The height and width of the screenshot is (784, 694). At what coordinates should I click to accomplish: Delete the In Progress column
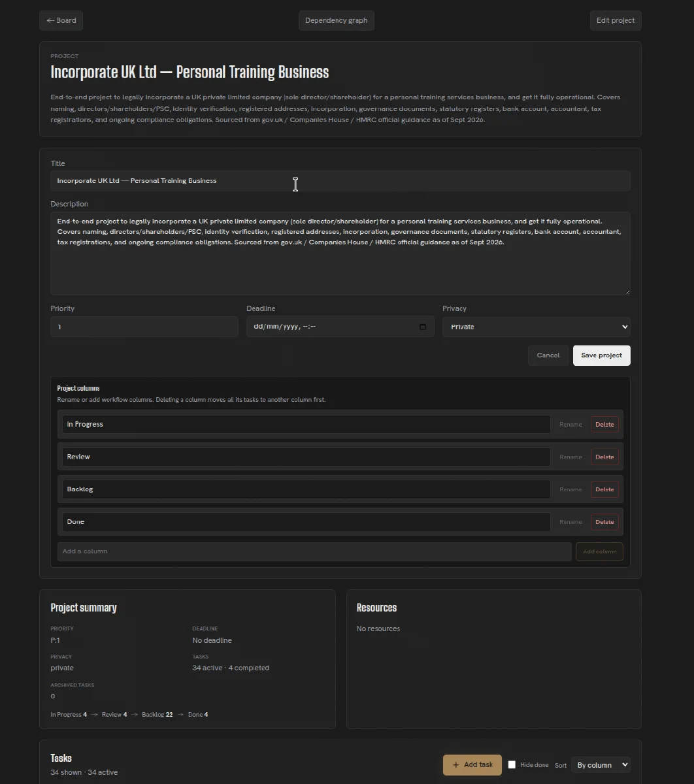click(604, 425)
